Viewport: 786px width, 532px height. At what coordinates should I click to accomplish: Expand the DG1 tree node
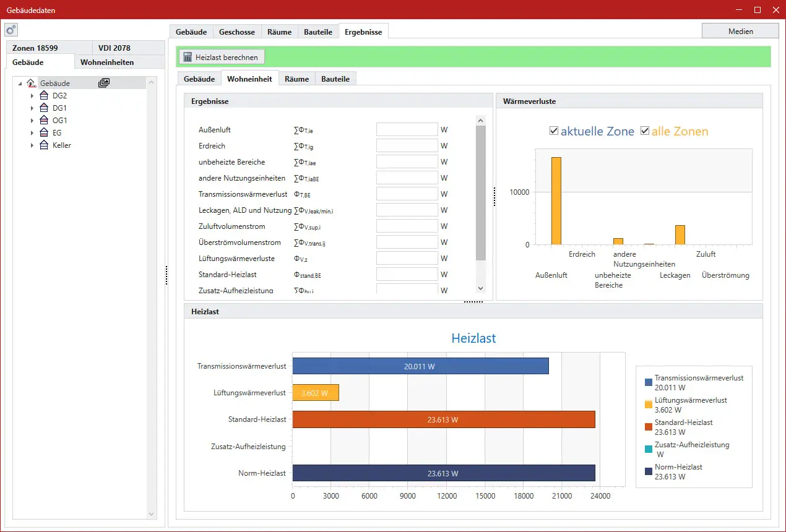click(x=32, y=108)
